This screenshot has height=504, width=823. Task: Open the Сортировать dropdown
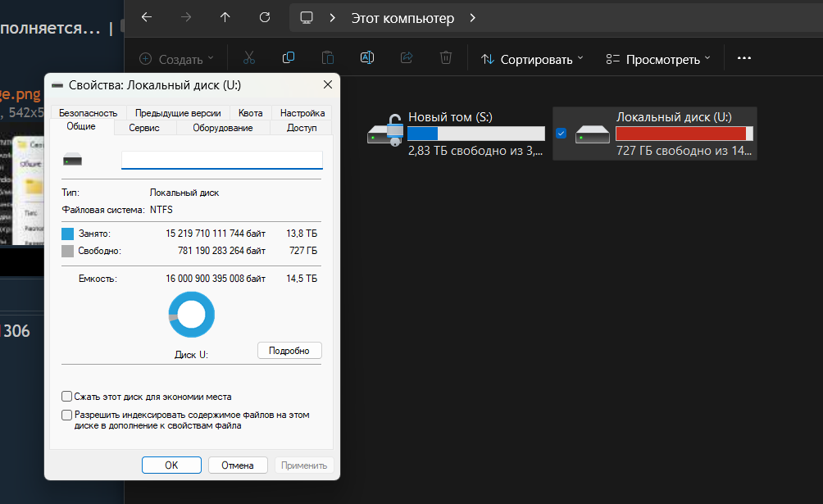532,59
